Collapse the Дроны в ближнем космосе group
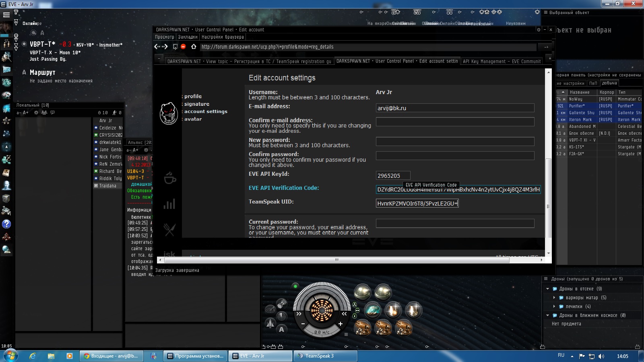The width and height of the screenshot is (644, 362). click(x=547, y=315)
